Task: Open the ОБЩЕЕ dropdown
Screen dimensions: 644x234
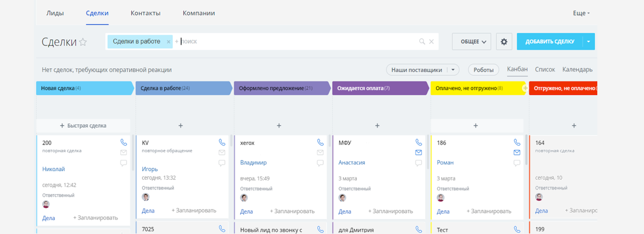Action: [472, 41]
